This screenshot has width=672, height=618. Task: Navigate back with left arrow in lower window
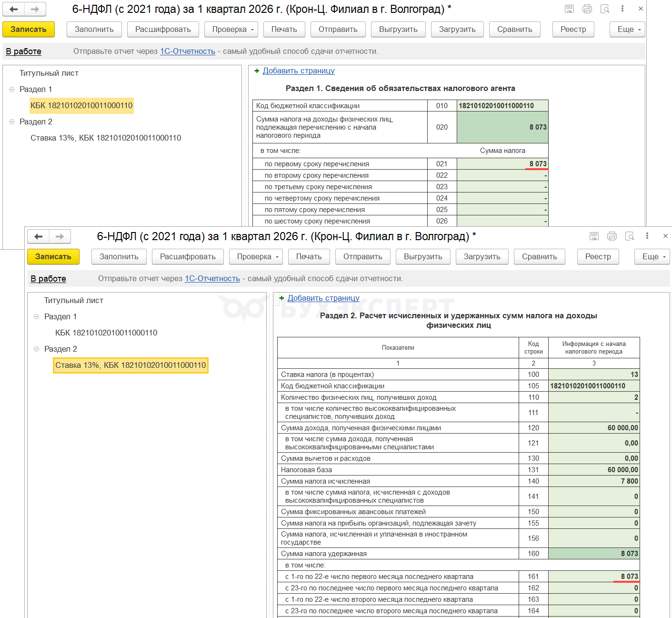(39, 236)
